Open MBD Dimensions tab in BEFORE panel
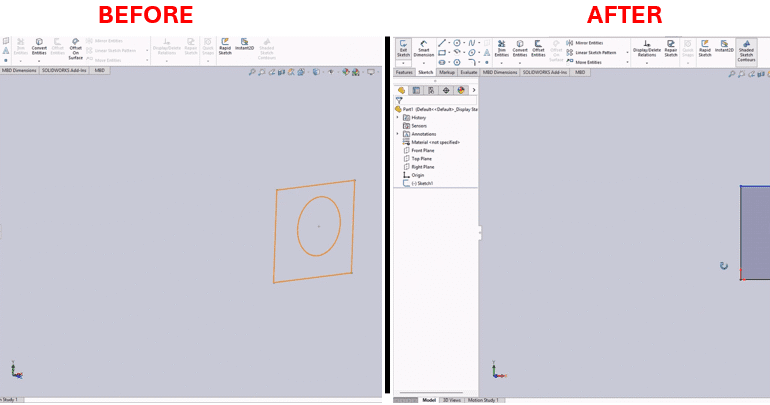This screenshot has height=405, width=770. [x=19, y=71]
